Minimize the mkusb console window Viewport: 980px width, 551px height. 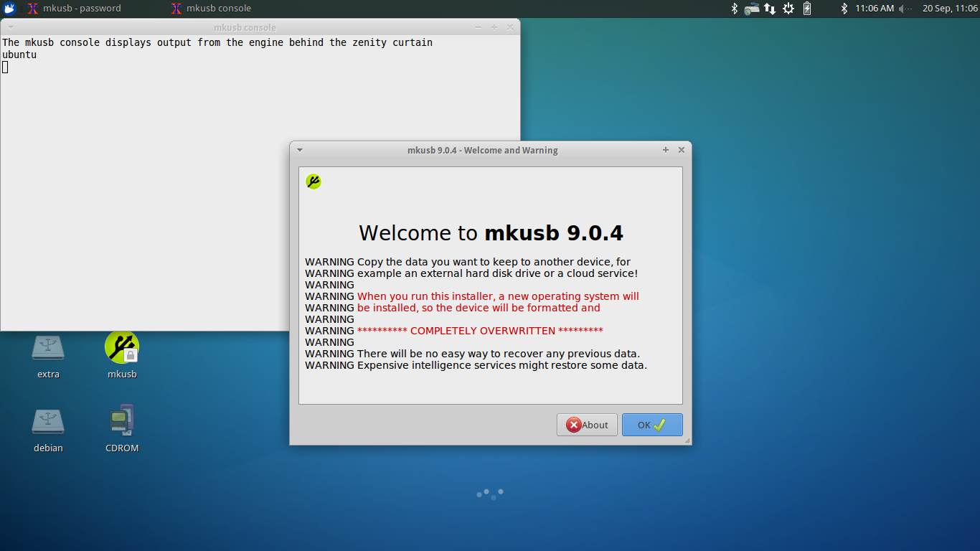(479, 27)
